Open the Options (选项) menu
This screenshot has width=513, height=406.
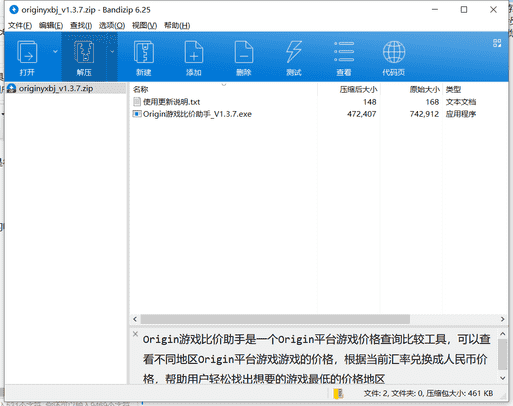coord(112,25)
